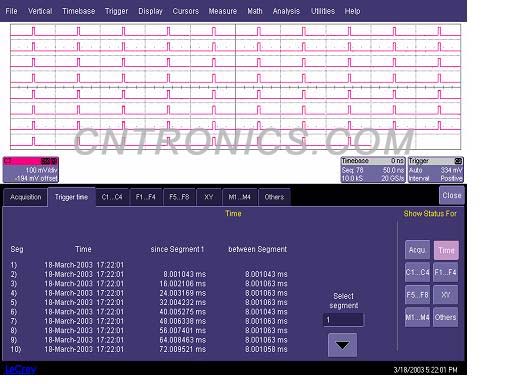Click the waveform grid display

click(235, 86)
